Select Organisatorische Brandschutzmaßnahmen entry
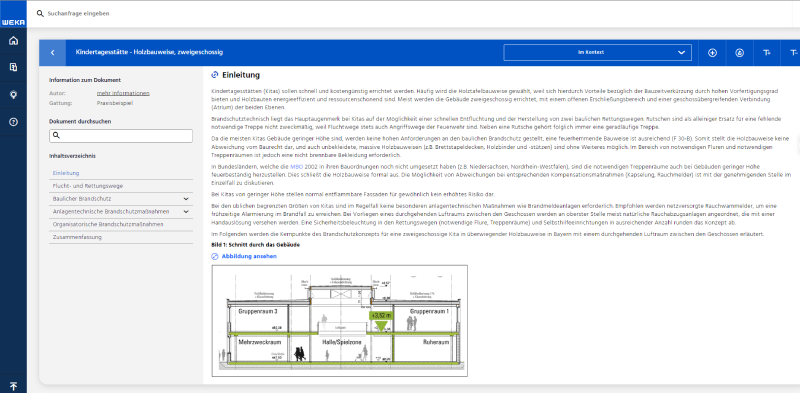 107,225
